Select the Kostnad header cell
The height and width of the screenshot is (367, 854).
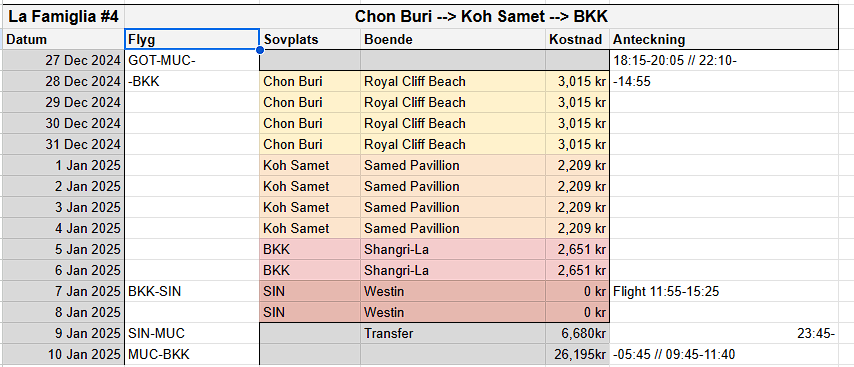tap(577, 39)
